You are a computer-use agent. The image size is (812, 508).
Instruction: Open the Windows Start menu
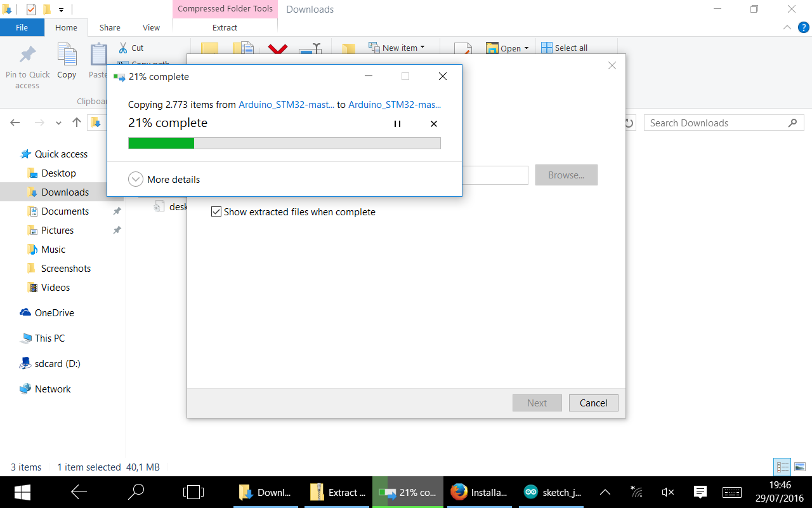(x=23, y=492)
